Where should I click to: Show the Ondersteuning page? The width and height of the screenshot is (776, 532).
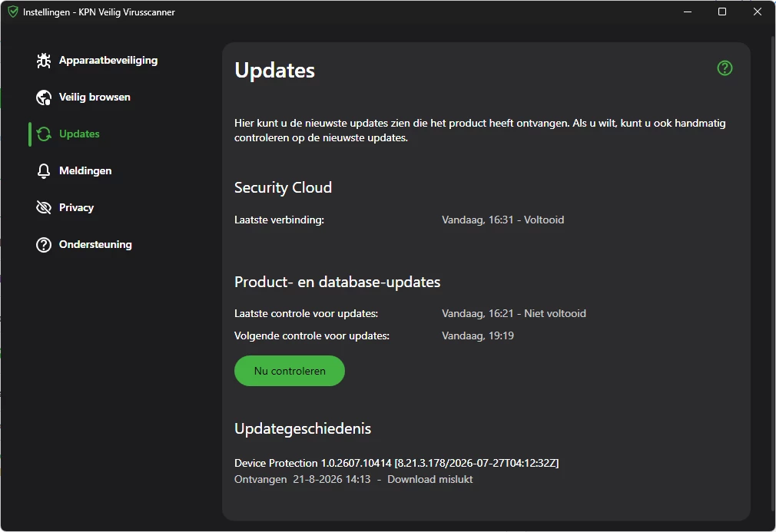[x=95, y=245]
